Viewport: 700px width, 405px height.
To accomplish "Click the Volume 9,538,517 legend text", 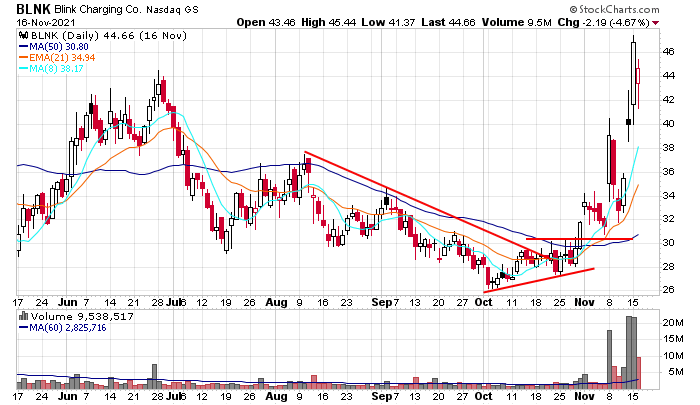I will coord(82,317).
